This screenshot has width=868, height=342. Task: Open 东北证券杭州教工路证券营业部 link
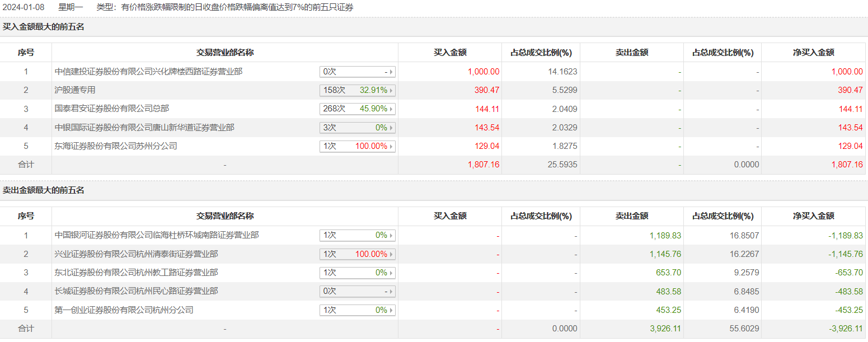click(x=137, y=273)
